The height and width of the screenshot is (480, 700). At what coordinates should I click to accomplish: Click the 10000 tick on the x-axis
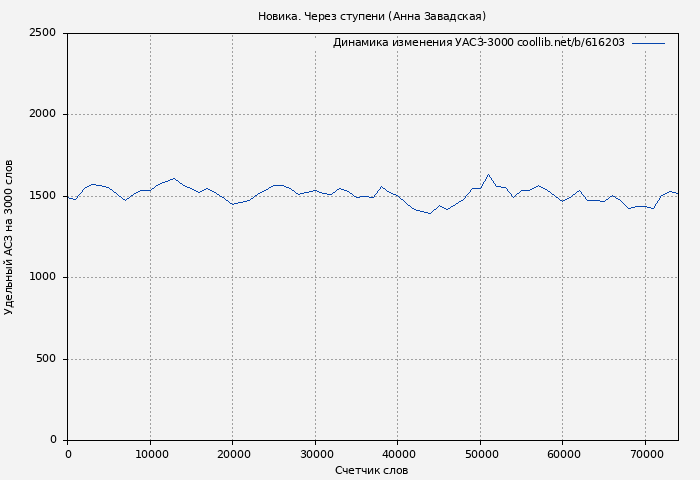(x=150, y=454)
